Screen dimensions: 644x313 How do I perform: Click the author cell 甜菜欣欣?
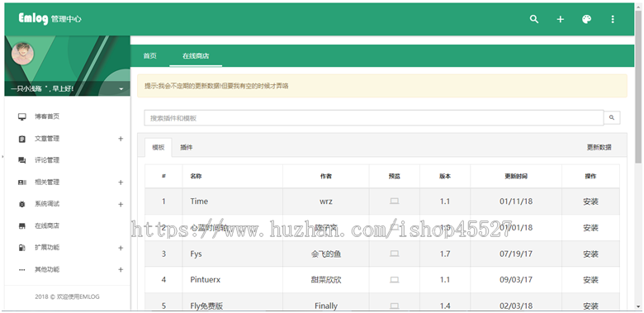pos(325,280)
